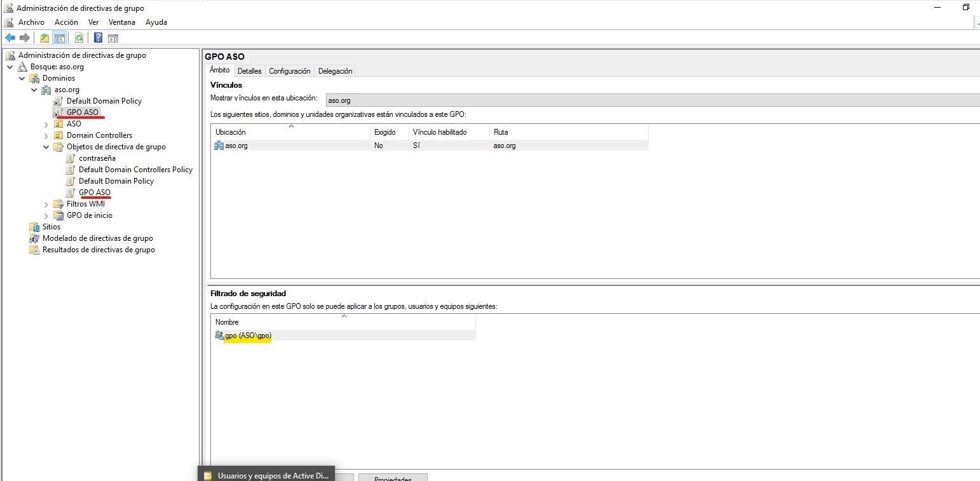The height and width of the screenshot is (481, 980).
Task: Click the gpo (ASO\gpo) group icon
Action: (x=219, y=335)
